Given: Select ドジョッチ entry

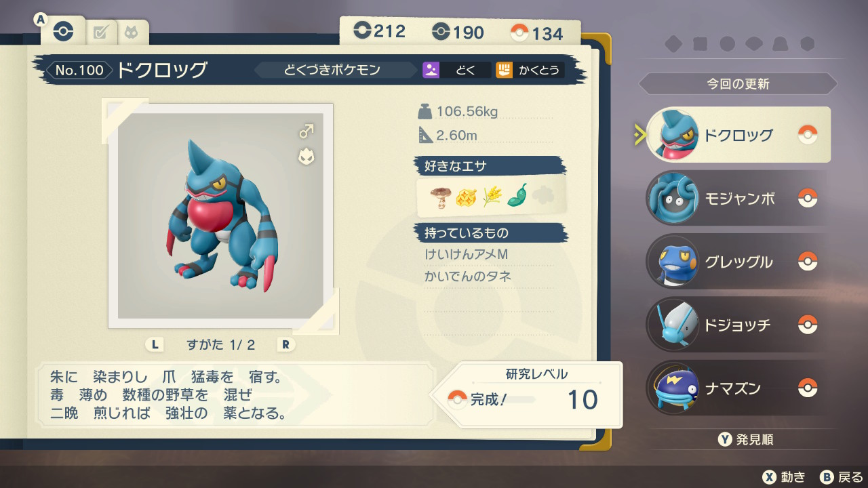Looking at the screenshot, I should pos(738,325).
